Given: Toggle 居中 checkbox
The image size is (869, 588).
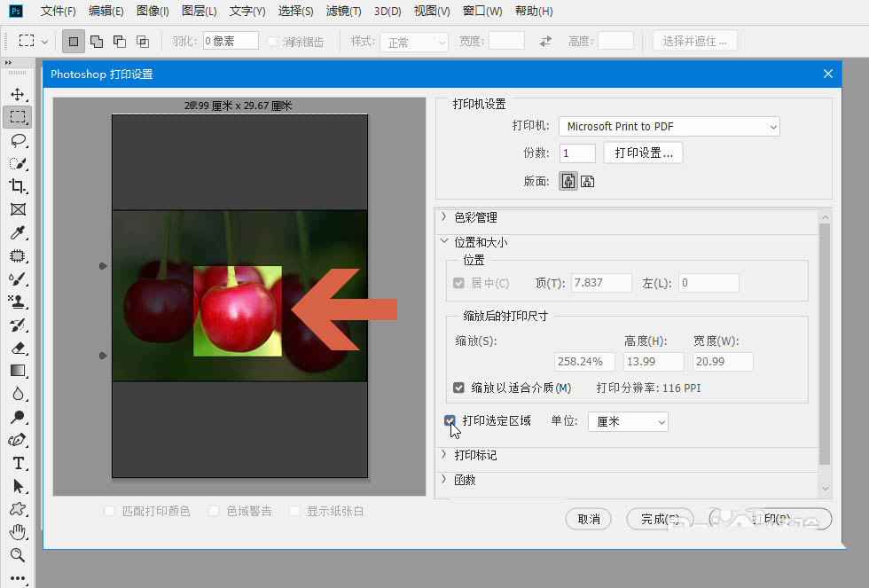Looking at the screenshot, I should tap(458, 283).
